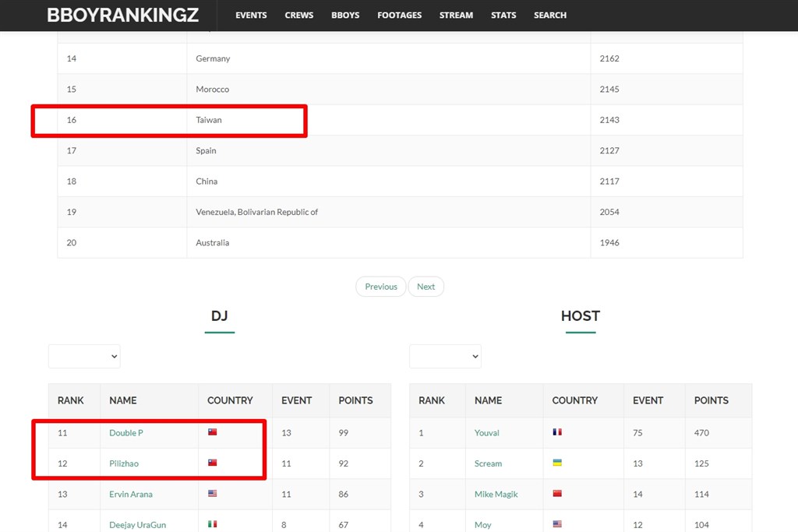Click Morocco's points value 2145
The width and height of the screenshot is (798, 532).
[x=609, y=89]
